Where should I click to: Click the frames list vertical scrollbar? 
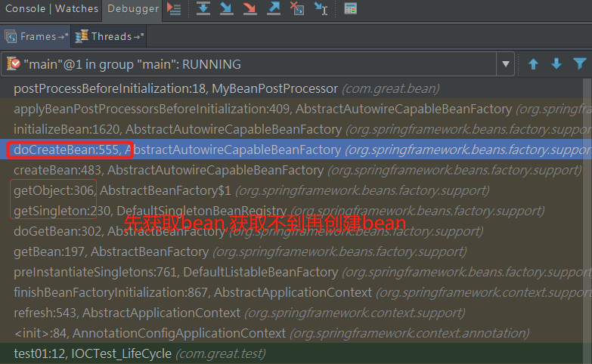pyautogui.click(x=587, y=221)
